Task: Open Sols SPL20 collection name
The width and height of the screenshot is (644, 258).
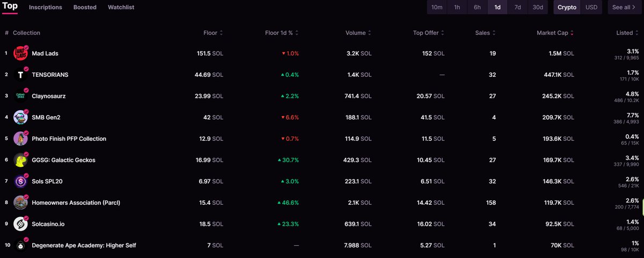Action: point(47,182)
